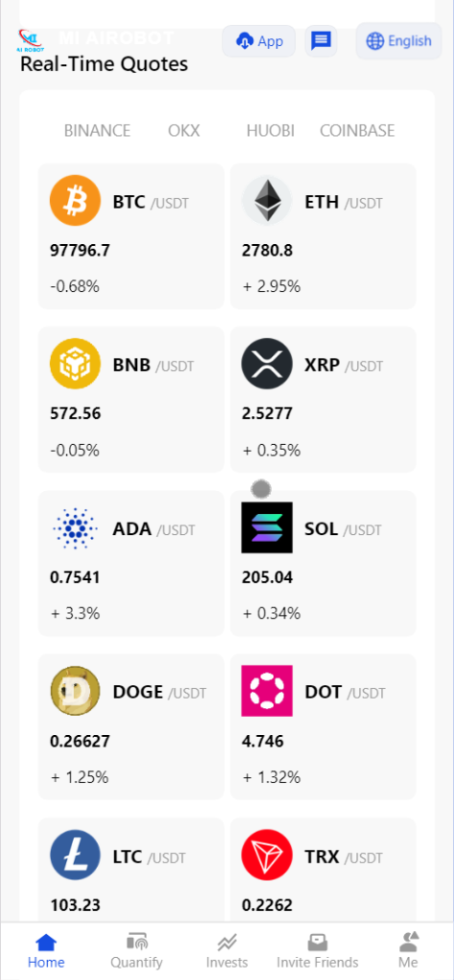Open the English language selector
454x980 pixels.
coord(399,41)
